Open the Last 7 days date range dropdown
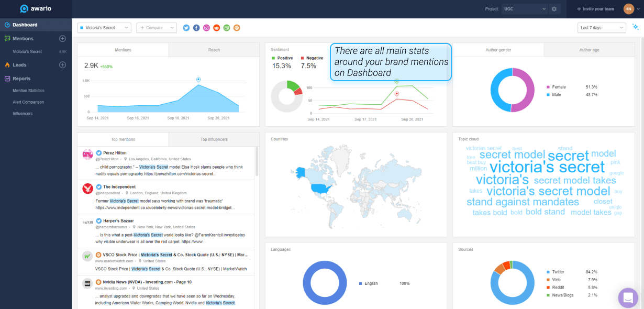Image resolution: width=644 pixels, height=309 pixels. tap(602, 28)
